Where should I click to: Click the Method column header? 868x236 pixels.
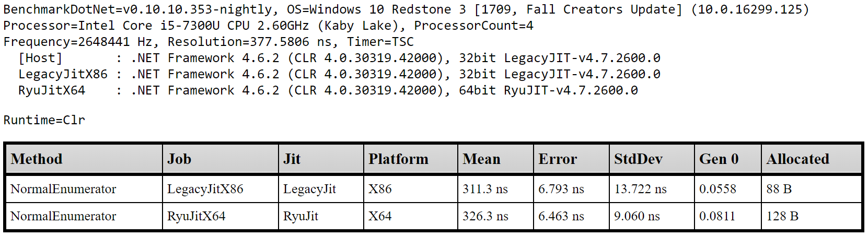[84, 159]
